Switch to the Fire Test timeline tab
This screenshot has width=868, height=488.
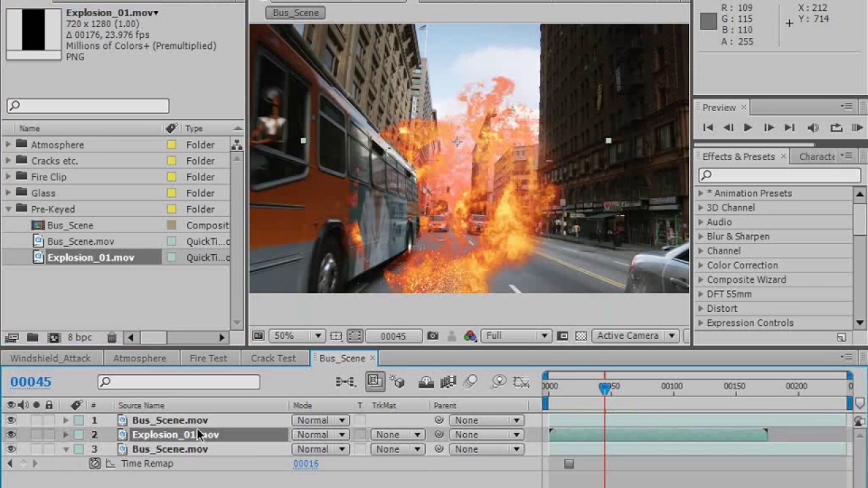coord(208,358)
